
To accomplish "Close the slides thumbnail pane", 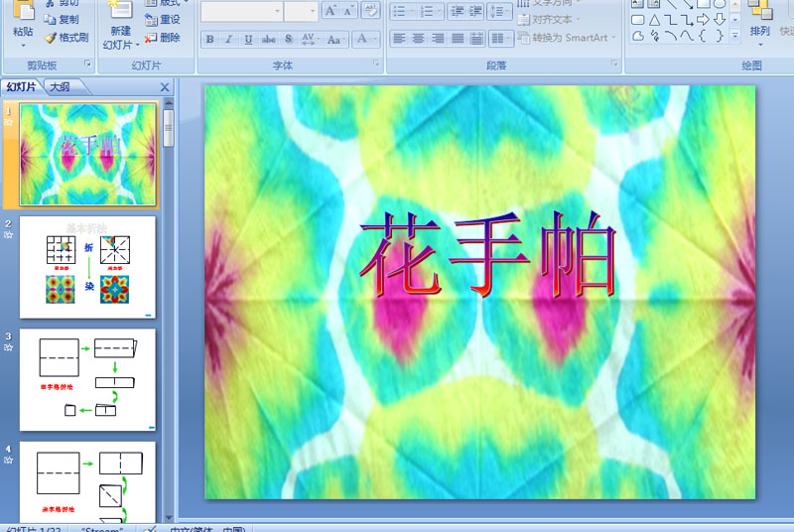I will pos(165,87).
